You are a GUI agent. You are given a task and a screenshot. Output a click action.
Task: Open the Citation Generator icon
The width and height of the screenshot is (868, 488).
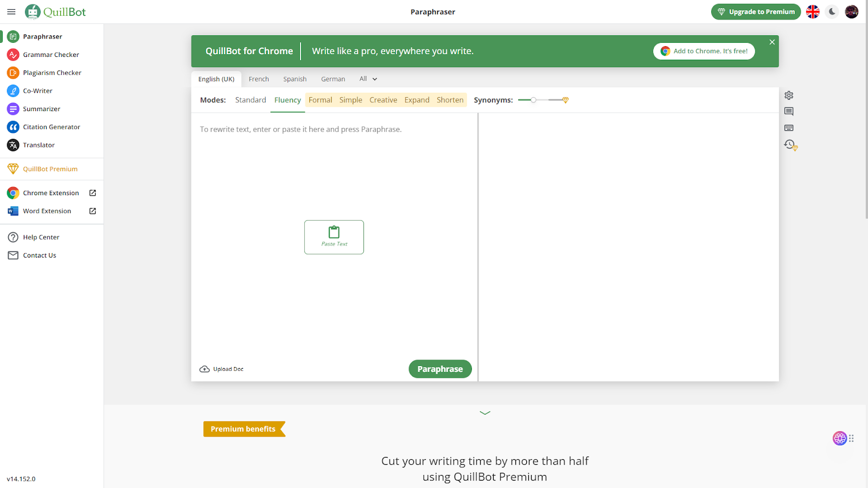point(13,127)
